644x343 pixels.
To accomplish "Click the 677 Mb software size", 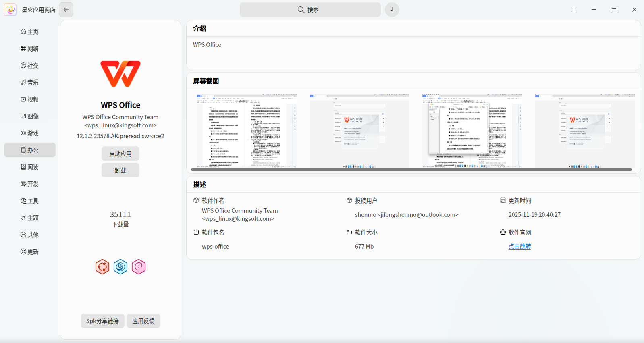I will [364, 246].
